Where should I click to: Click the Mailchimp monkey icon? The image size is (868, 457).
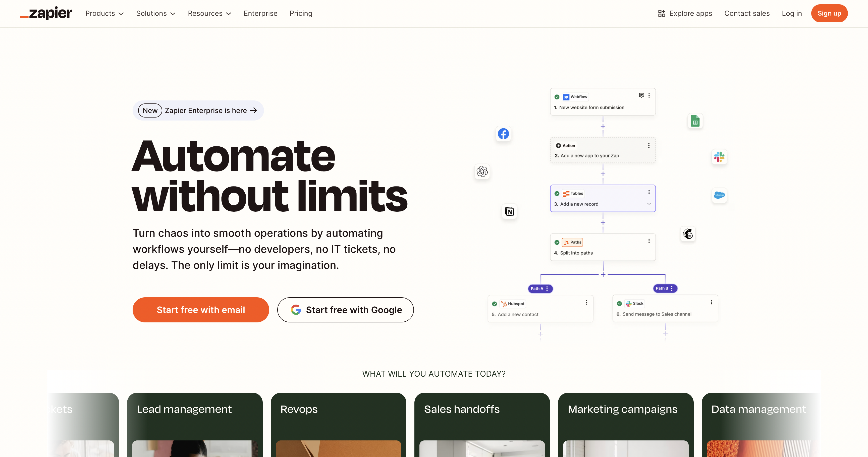point(688,234)
